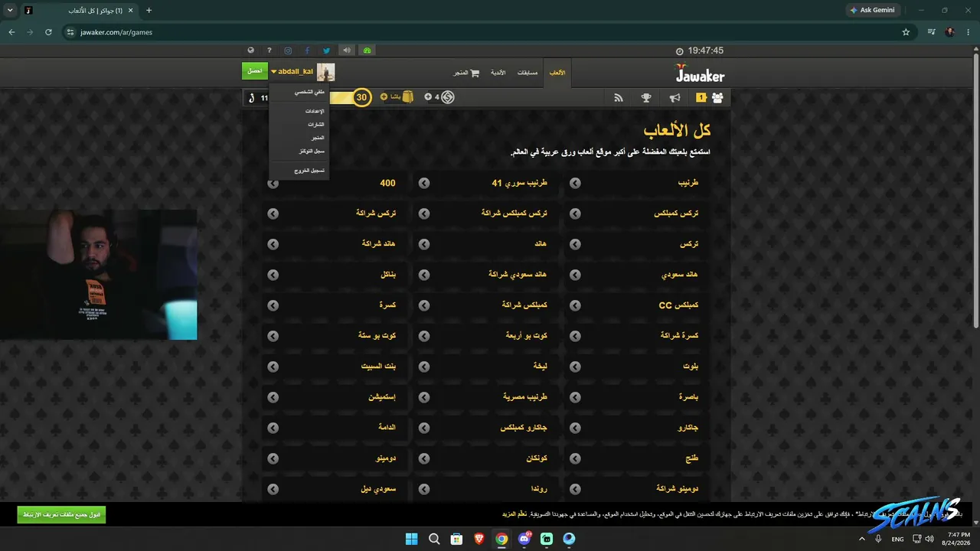The width and height of the screenshot is (980, 551).
Task: Reload the page
Action: [x=48, y=32]
